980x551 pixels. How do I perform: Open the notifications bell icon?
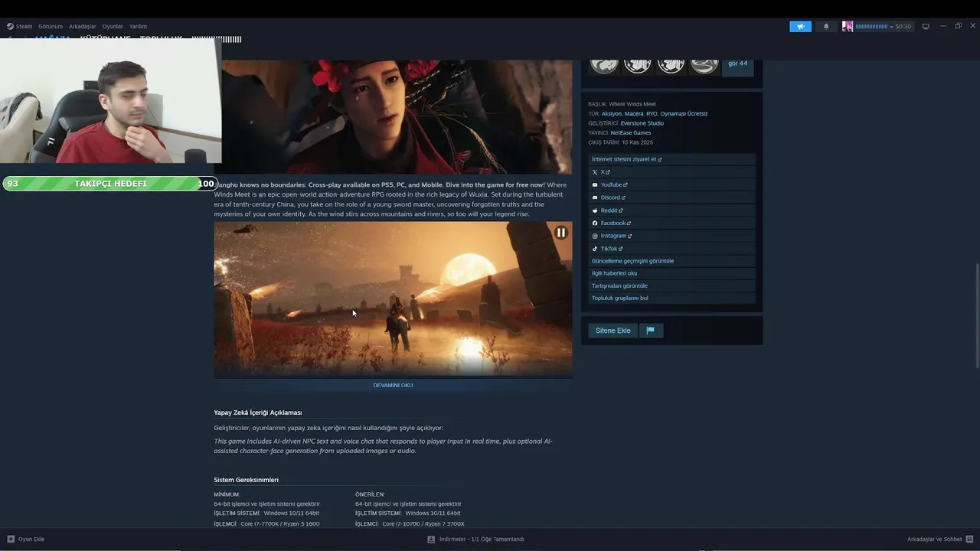pyautogui.click(x=826, y=26)
